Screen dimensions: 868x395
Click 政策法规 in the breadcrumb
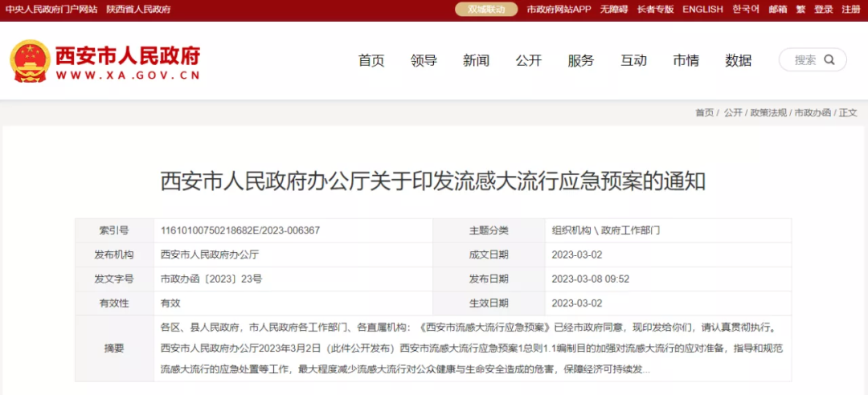tap(769, 113)
